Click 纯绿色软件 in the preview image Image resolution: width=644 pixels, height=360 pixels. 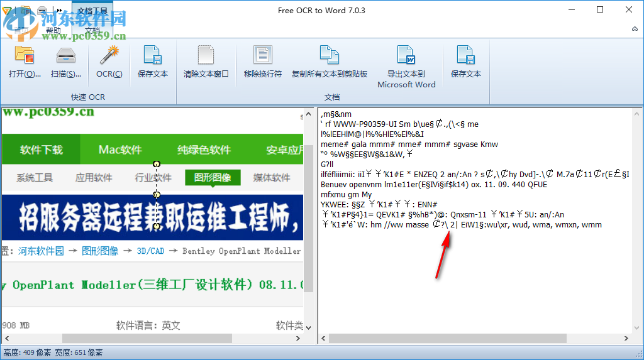204,150
